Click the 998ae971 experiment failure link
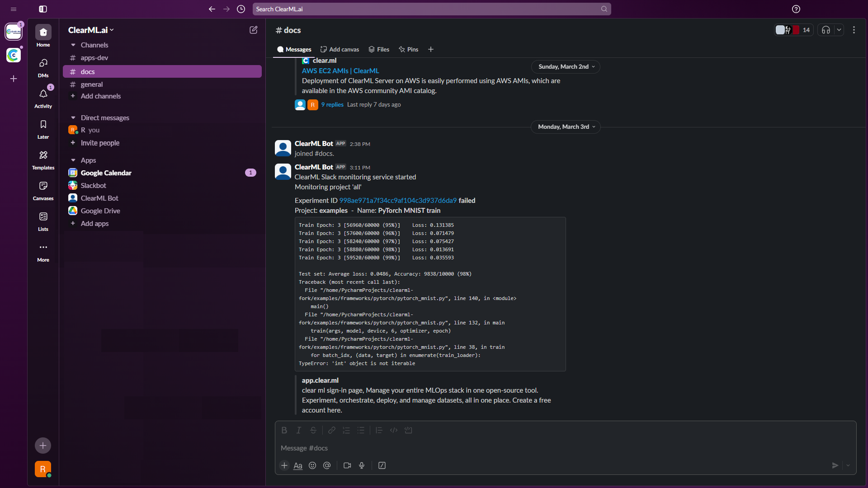Image resolution: width=868 pixels, height=488 pixels. point(398,200)
